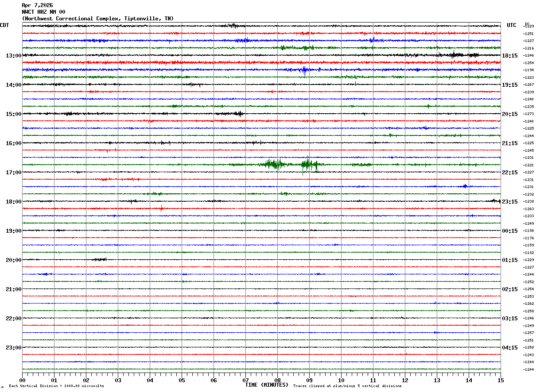Click the DC offset value -1176
The width and height of the screenshot is (536, 392).
click(528, 238)
